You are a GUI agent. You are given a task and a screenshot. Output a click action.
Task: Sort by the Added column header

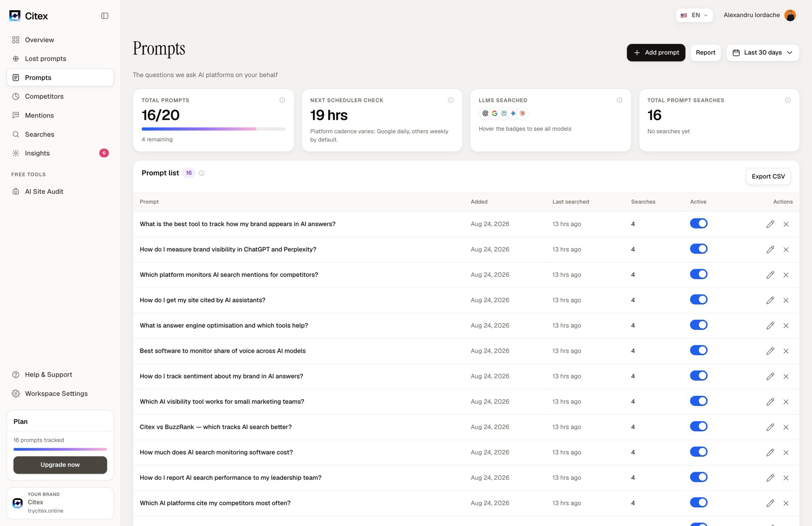click(x=479, y=202)
